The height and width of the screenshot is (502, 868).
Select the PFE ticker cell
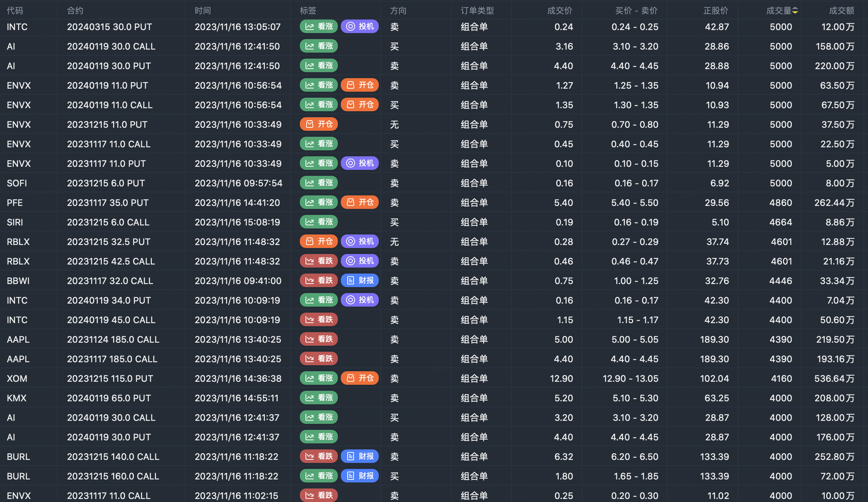(x=15, y=203)
